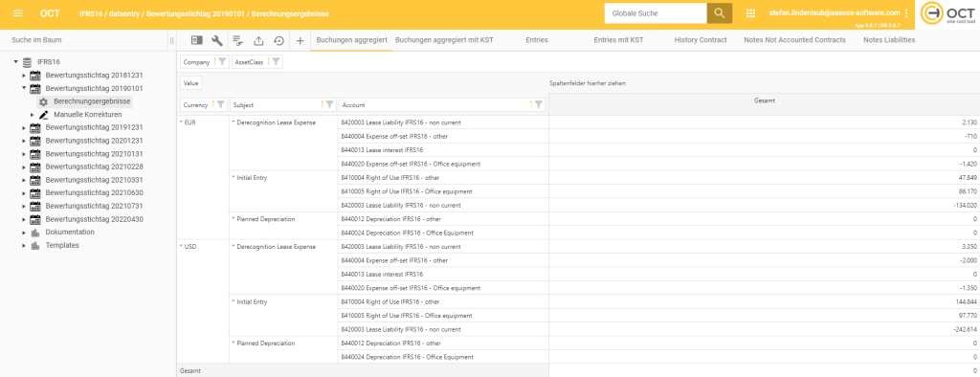The width and height of the screenshot is (980, 377).
Task: Click the tree panel collapse handle
Action: [x=171, y=40]
